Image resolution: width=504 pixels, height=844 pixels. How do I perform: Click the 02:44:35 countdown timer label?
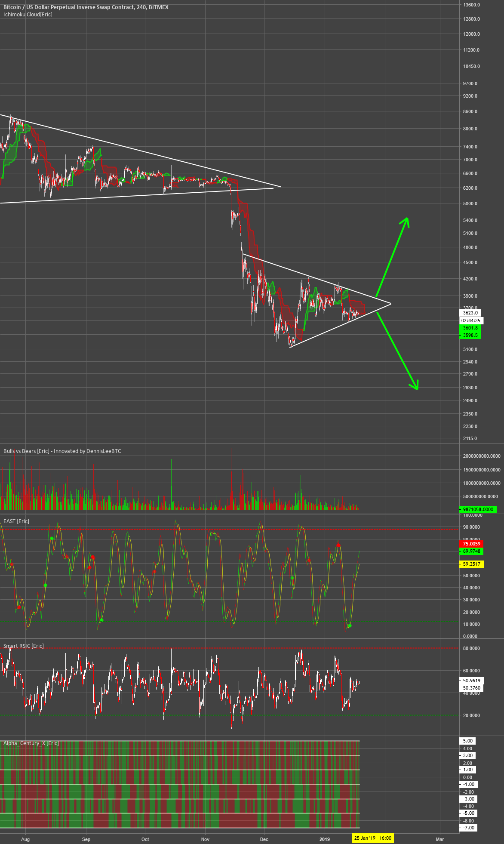pyautogui.click(x=471, y=320)
